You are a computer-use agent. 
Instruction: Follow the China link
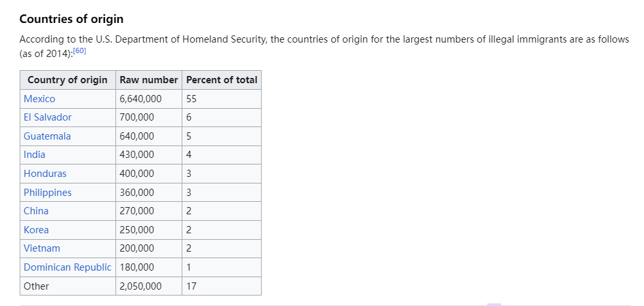[x=36, y=211]
